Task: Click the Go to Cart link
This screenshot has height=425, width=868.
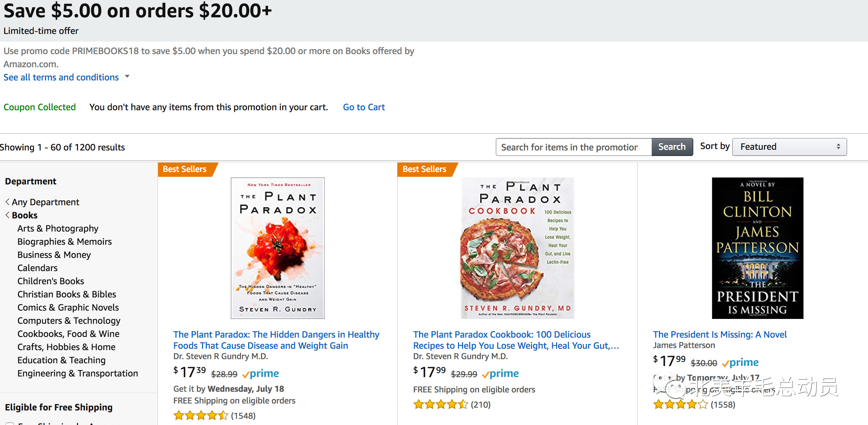Action: point(364,107)
